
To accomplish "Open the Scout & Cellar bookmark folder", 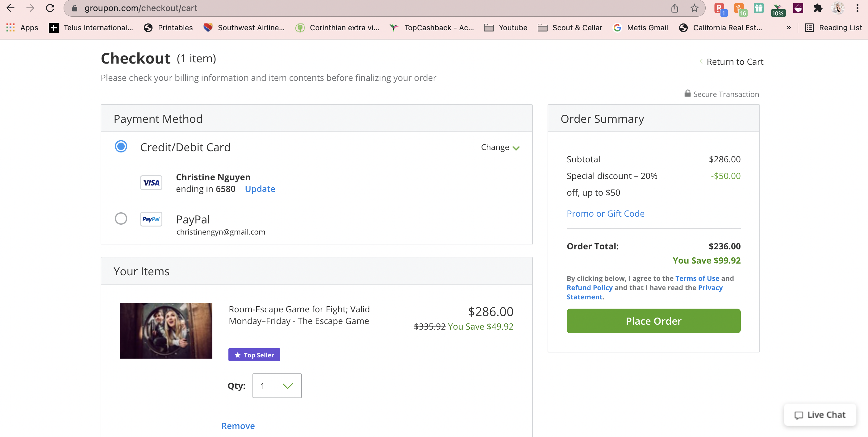I will click(x=570, y=28).
